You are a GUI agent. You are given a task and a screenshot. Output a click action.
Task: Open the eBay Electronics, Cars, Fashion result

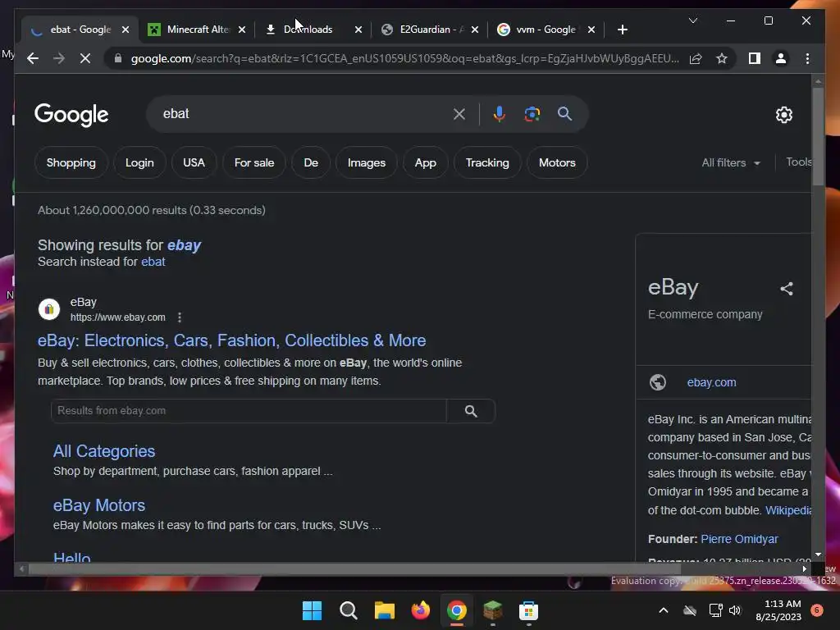pyautogui.click(x=231, y=340)
